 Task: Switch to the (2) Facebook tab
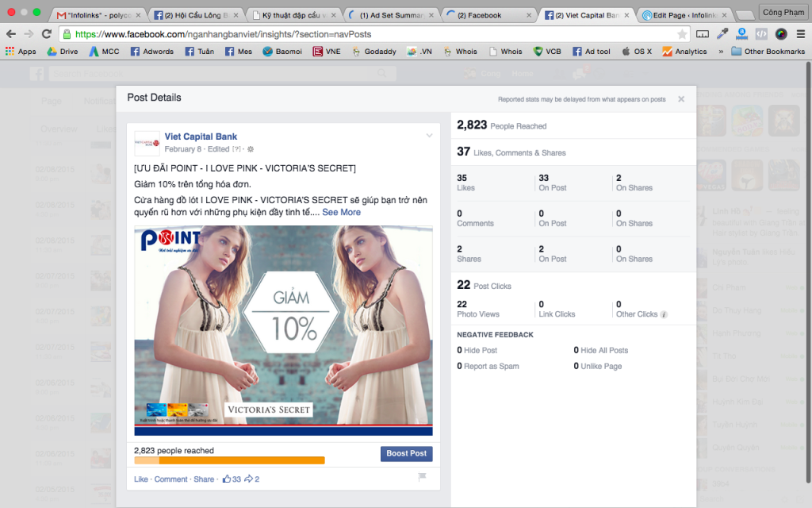tap(488, 15)
